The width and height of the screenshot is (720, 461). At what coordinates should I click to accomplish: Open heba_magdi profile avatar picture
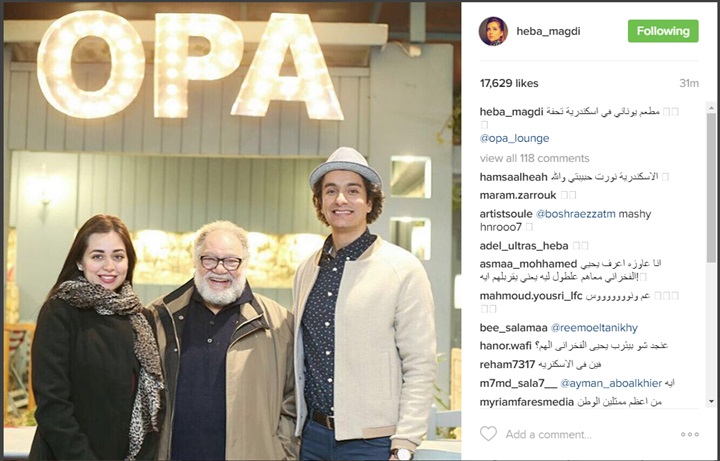493,31
